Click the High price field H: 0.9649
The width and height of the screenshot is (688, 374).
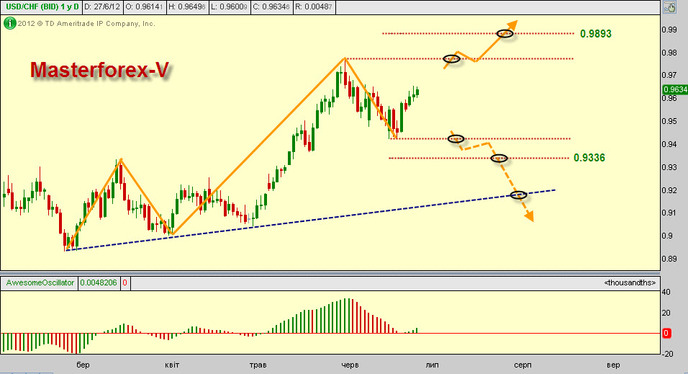tap(187, 7)
